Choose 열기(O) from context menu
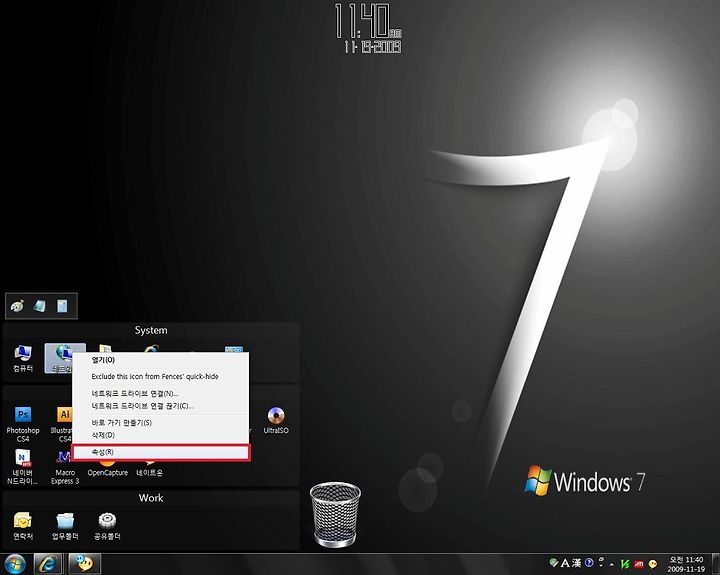720x575 pixels. click(x=161, y=360)
